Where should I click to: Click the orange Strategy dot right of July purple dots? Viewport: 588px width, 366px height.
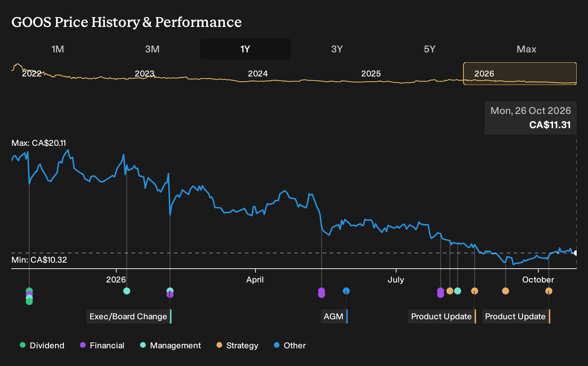(450, 291)
